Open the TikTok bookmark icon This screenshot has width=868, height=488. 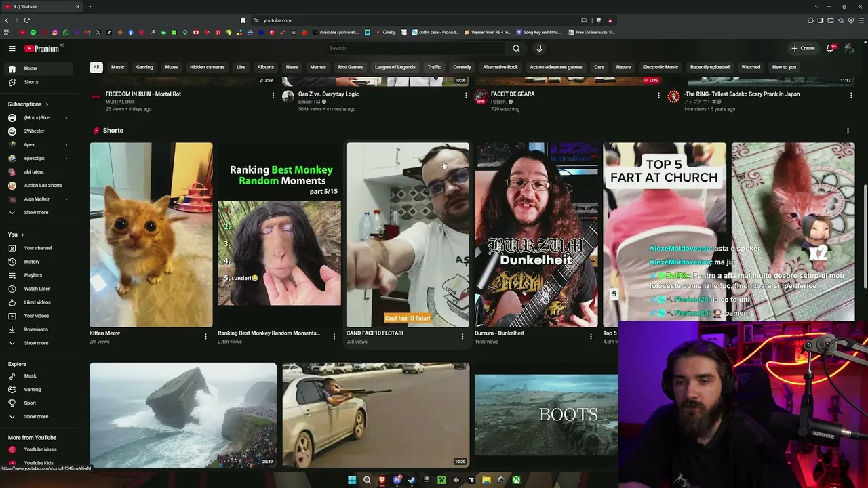coord(108,33)
